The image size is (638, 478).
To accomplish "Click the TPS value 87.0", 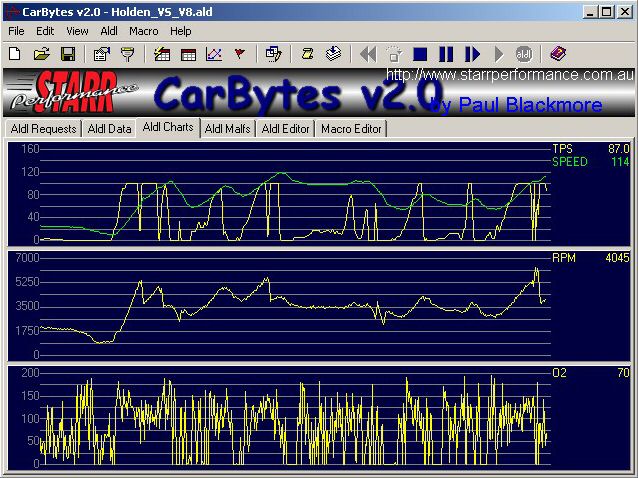I will pyautogui.click(x=618, y=149).
